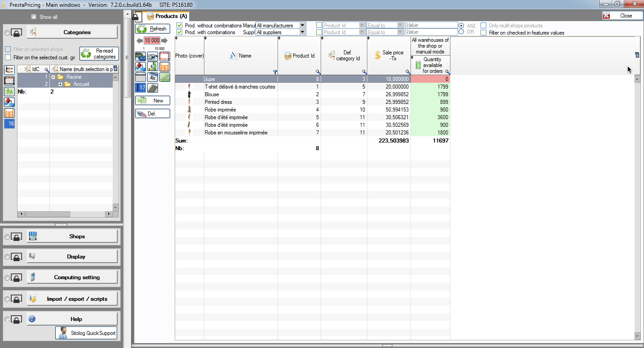Click the gears settings icon in products toolbar
The image size is (644, 348).
[x=141, y=56]
